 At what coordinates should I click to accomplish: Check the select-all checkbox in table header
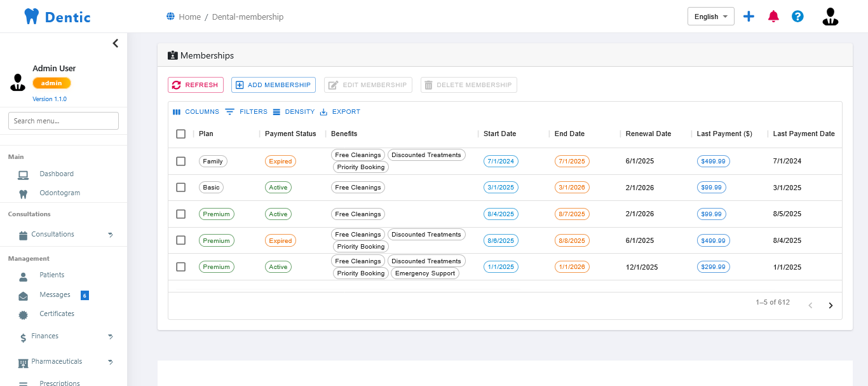pos(180,134)
